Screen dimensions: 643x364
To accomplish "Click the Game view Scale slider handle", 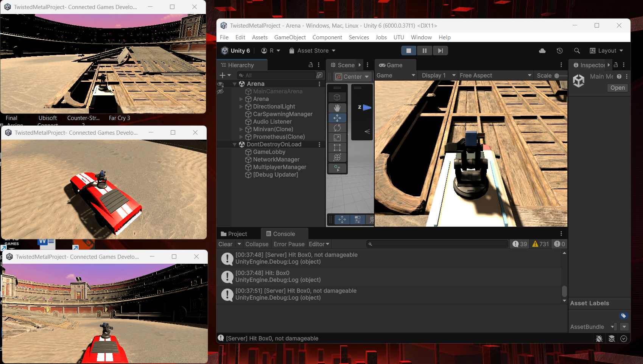I will (557, 76).
